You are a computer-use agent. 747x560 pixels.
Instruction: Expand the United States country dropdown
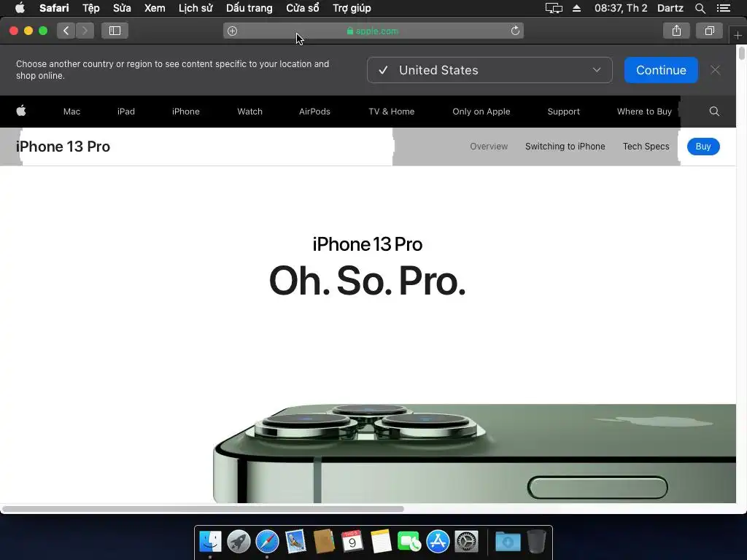[489, 70]
